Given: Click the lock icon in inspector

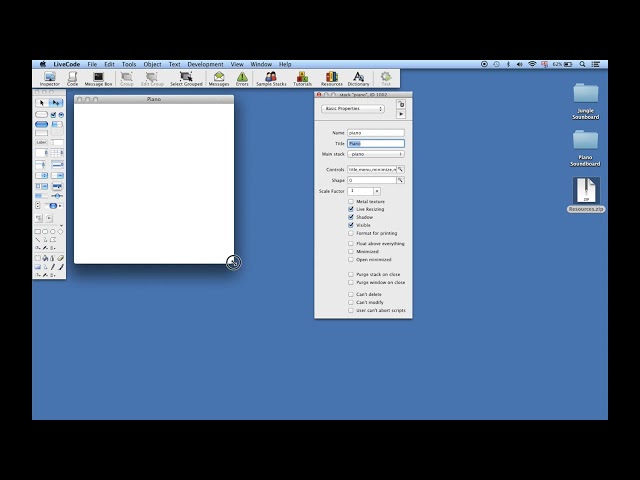Looking at the screenshot, I should [401, 104].
